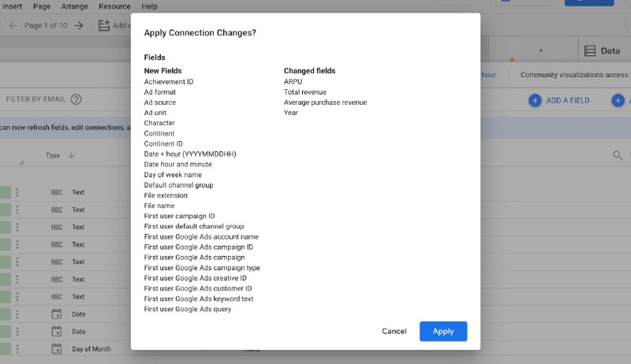Sort by the Type column arrow
Image resolution: width=631 pixels, height=364 pixels.
[71, 155]
